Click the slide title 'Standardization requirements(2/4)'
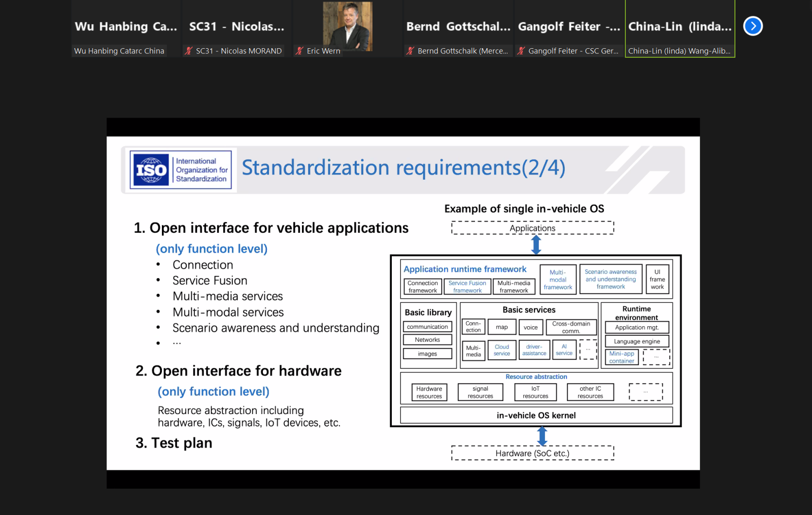This screenshot has width=812, height=515. (403, 168)
